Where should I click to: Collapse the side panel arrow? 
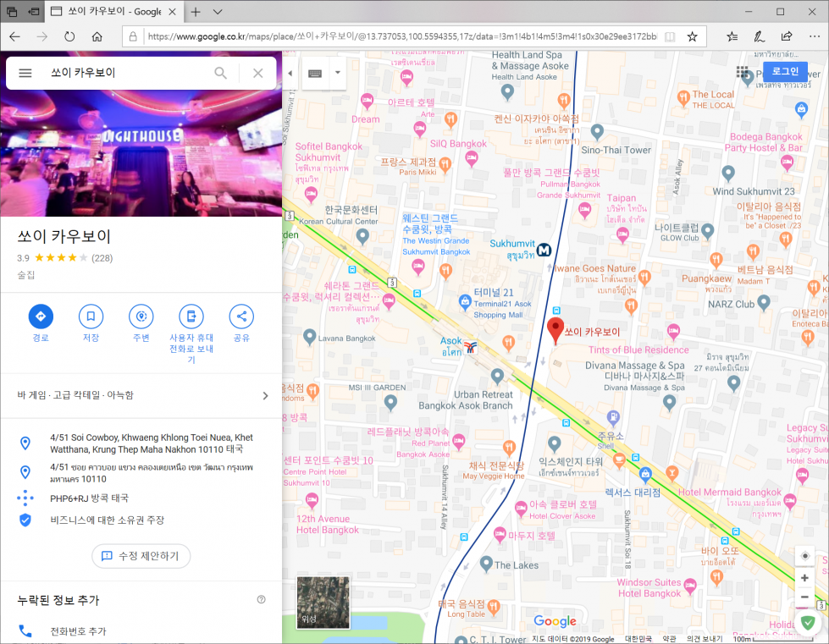(x=290, y=73)
